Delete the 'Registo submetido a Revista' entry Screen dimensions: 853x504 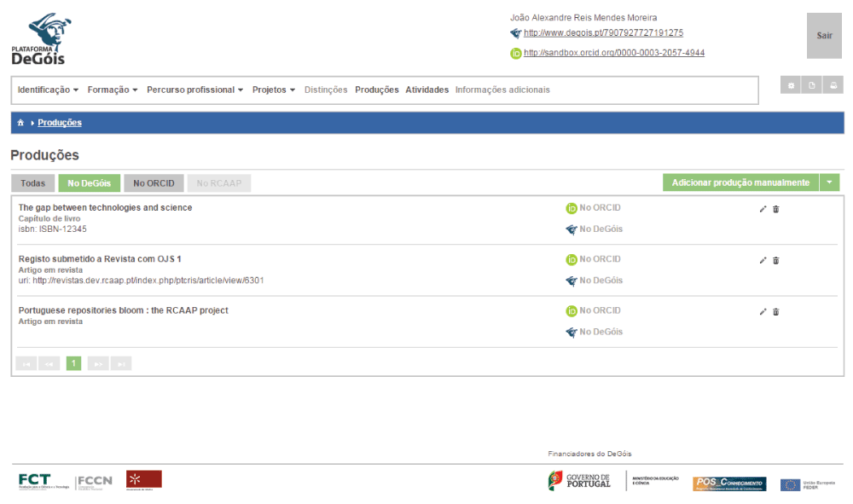[776, 261]
